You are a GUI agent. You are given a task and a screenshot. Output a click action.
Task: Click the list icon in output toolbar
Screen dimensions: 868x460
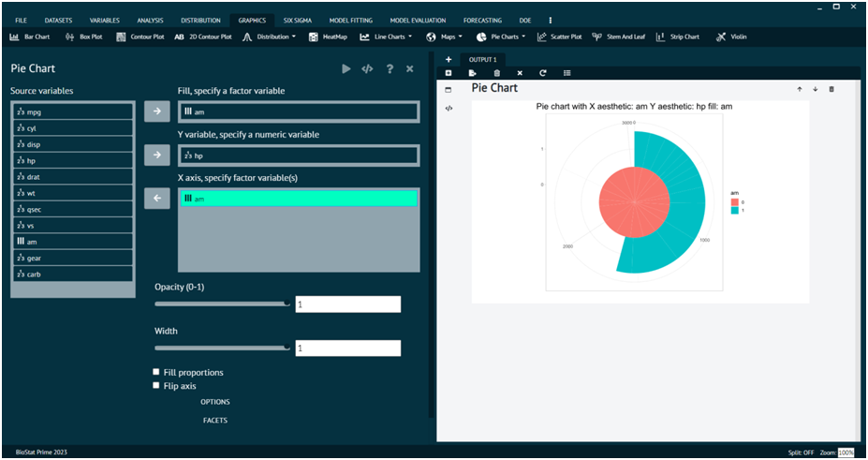[566, 73]
